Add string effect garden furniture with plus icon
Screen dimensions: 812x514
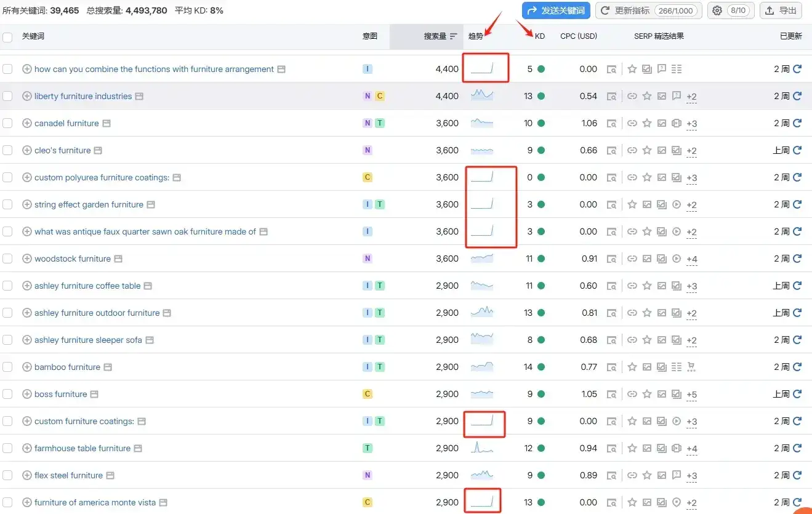point(26,204)
